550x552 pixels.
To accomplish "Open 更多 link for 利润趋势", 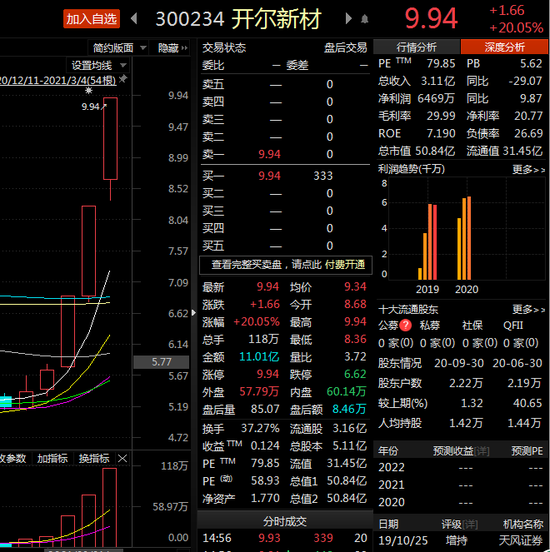I will click(529, 170).
